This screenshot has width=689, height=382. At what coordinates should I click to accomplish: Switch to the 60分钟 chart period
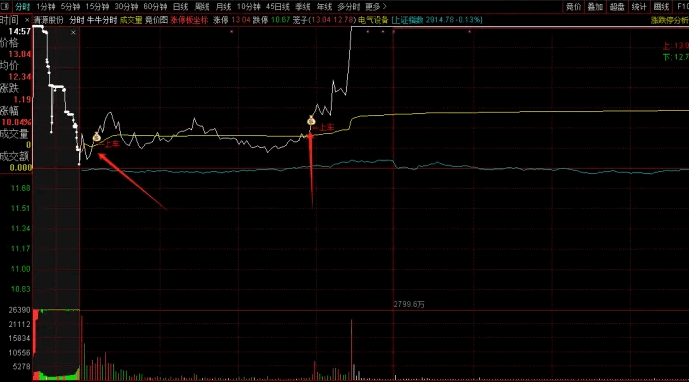(x=155, y=7)
